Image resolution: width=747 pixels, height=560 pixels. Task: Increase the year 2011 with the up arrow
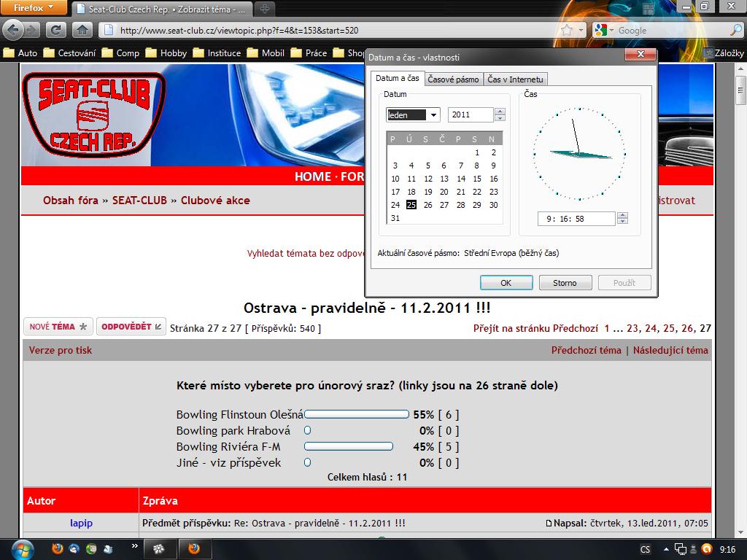coord(500,112)
